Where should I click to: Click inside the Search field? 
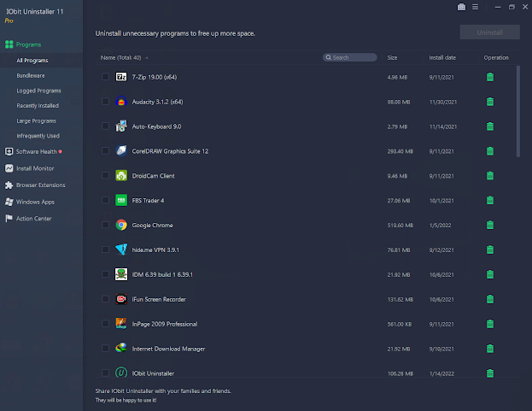pos(350,57)
